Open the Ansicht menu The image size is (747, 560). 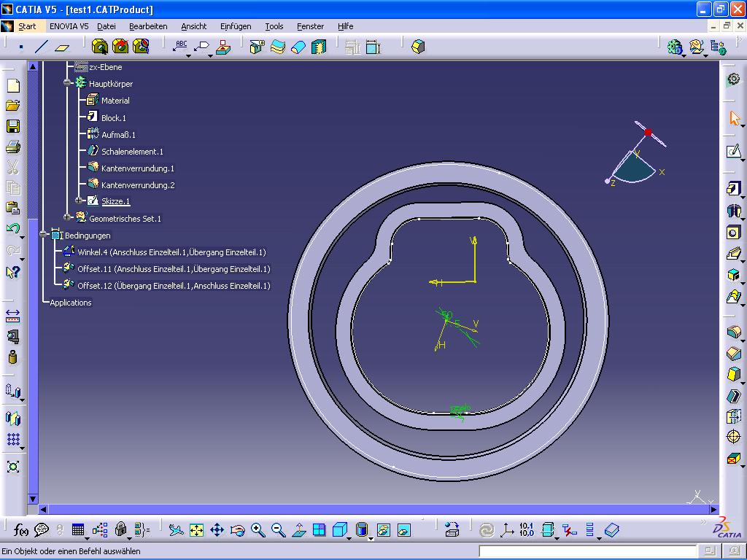click(194, 27)
